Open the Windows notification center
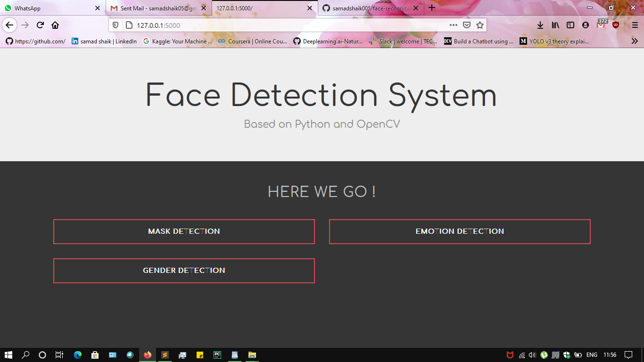 tap(628, 355)
